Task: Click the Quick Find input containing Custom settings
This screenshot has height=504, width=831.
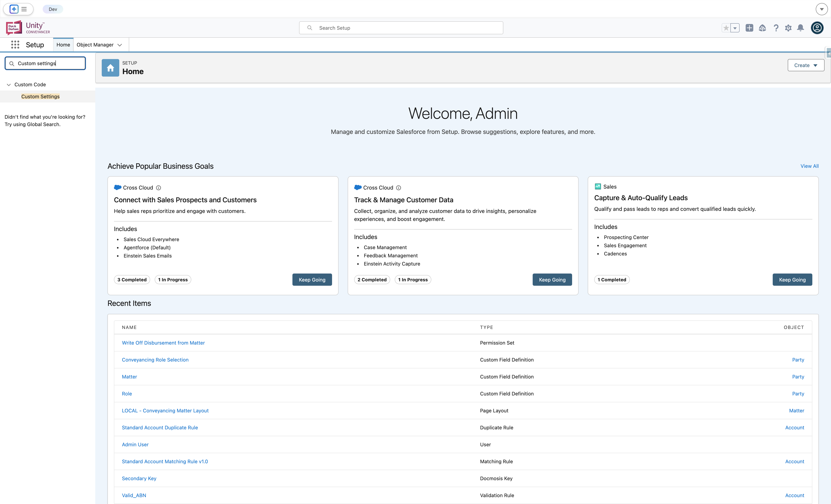Action: coord(45,63)
